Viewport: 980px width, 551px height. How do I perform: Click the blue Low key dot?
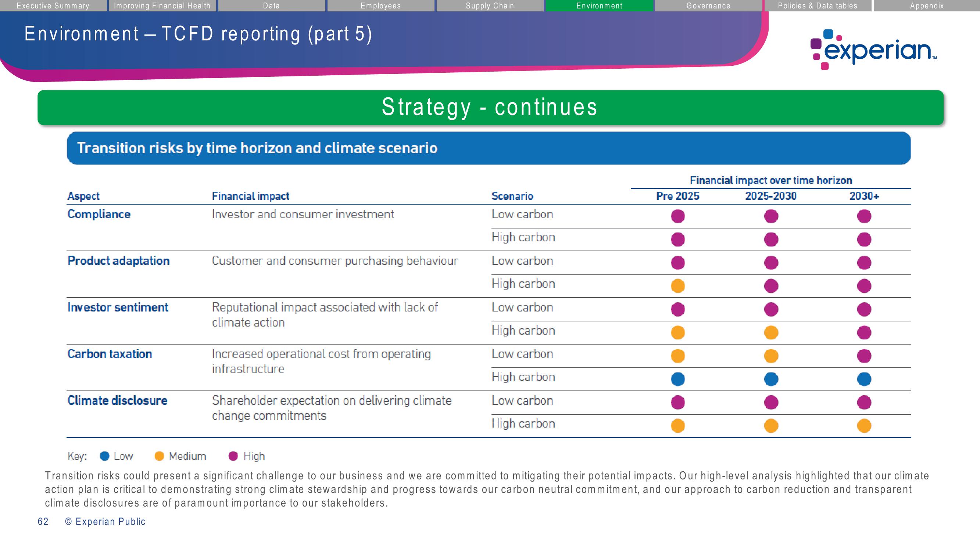pyautogui.click(x=105, y=456)
